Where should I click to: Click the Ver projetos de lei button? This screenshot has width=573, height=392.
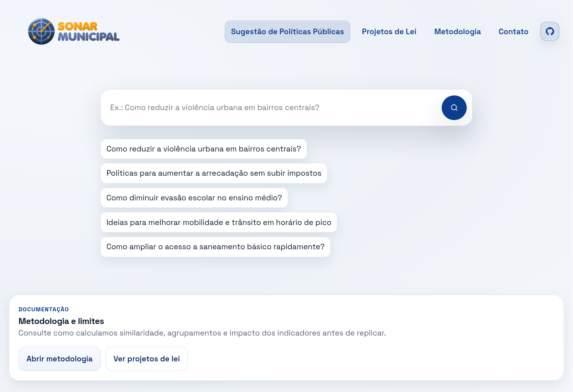146,359
